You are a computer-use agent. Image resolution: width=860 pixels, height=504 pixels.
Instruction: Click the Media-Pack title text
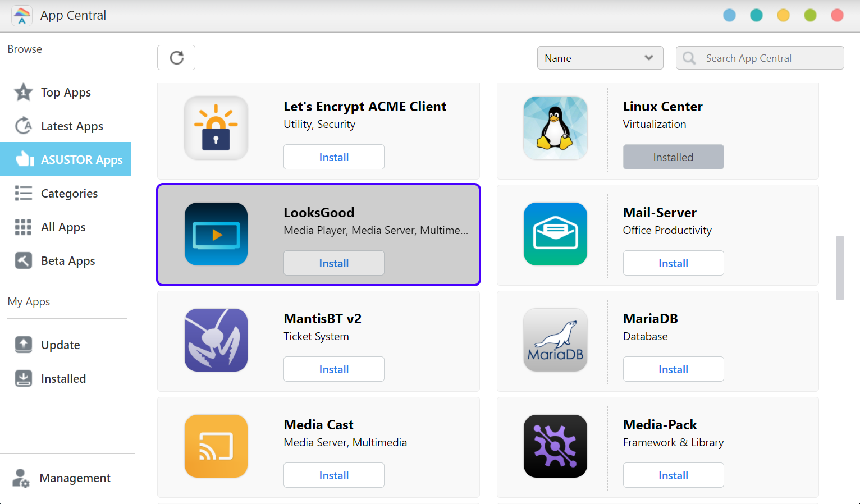click(x=660, y=425)
